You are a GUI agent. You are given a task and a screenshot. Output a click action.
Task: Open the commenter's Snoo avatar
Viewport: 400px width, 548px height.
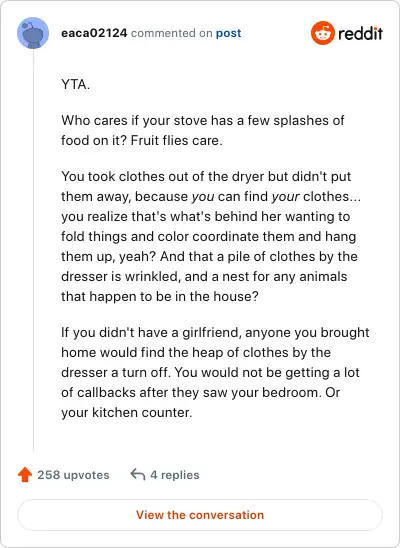click(33, 33)
